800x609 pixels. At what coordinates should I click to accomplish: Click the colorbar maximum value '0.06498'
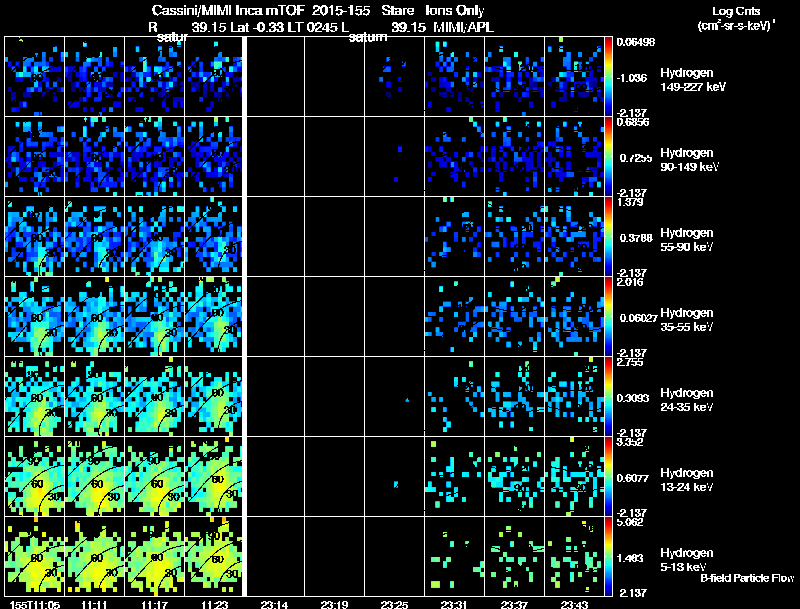coord(636,42)
